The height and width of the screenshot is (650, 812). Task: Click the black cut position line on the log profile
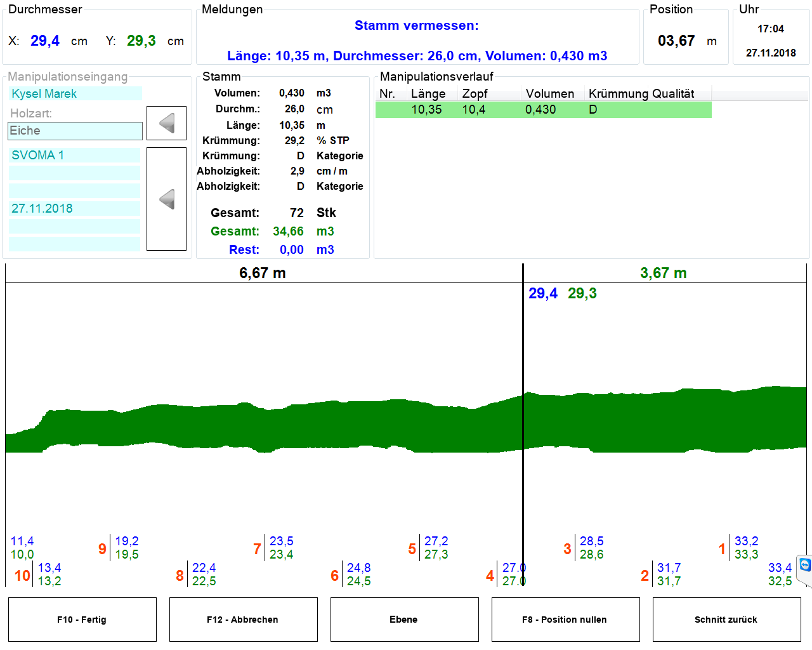(x=523, y=425)
